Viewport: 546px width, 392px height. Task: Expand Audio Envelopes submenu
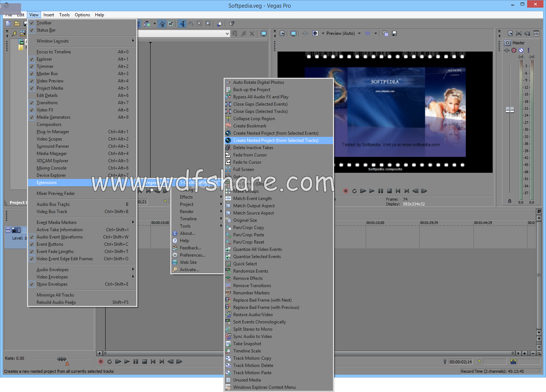[x=82, y=270]
